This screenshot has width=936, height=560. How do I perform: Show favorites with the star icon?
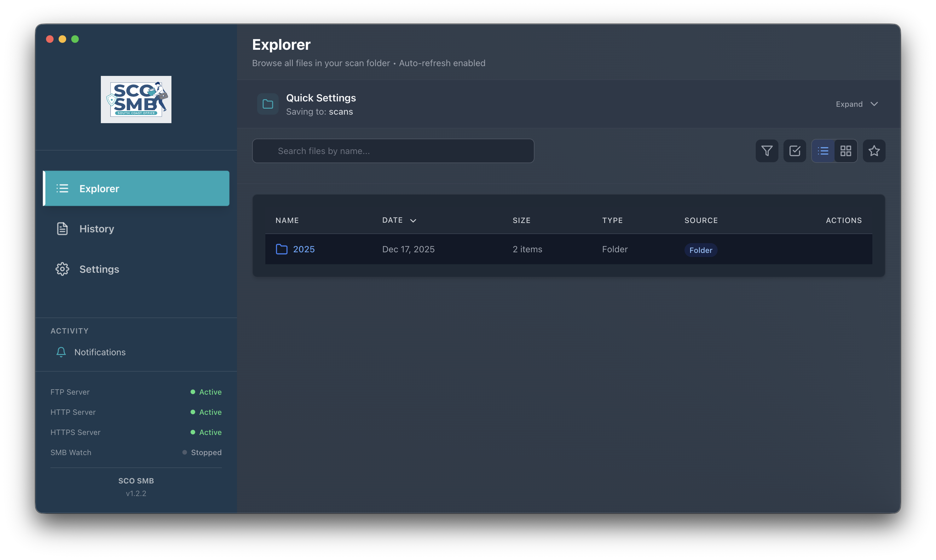tap(874, 151)
